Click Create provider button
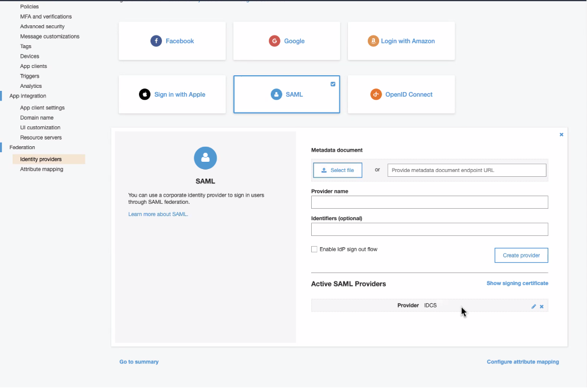The height and width of the screenshot is (388, 588). point(521,255)
